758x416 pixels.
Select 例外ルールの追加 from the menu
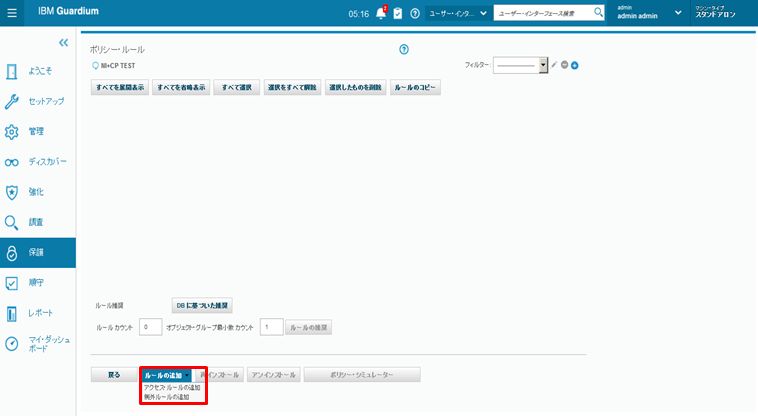pyautogui.click(x=168, y=397)
